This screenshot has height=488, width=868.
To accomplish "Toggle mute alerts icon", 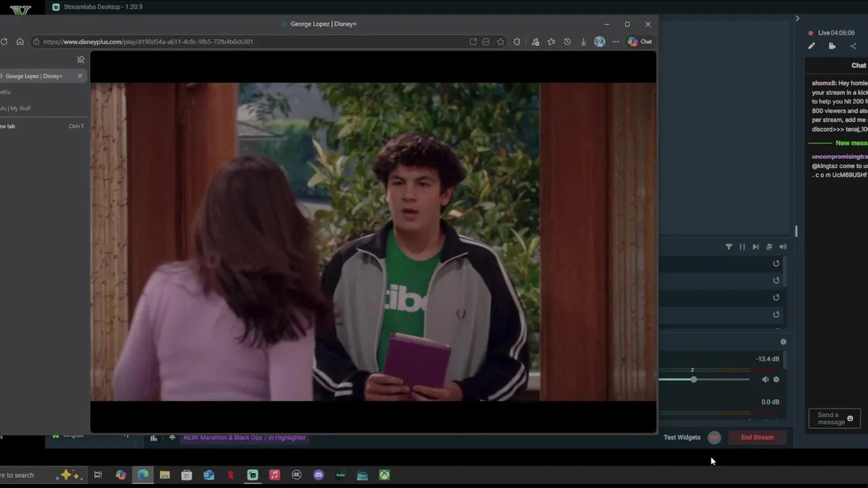I will coord(769,247).
